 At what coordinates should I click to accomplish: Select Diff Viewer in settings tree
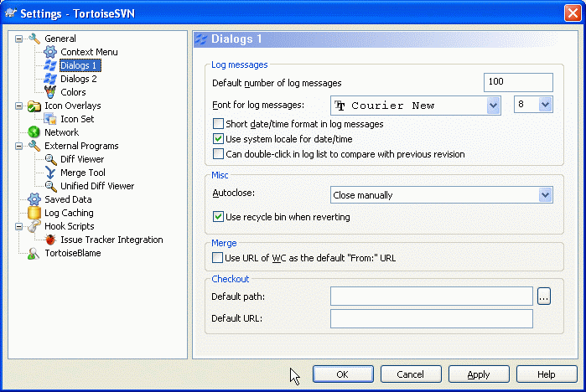pyautogui.click(x=82, y=159)
